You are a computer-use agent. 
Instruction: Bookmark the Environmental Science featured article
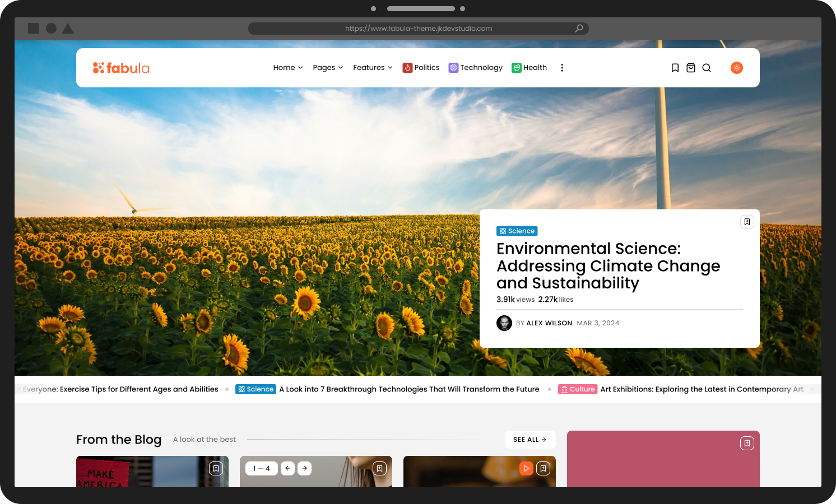[x=747, y=222]
